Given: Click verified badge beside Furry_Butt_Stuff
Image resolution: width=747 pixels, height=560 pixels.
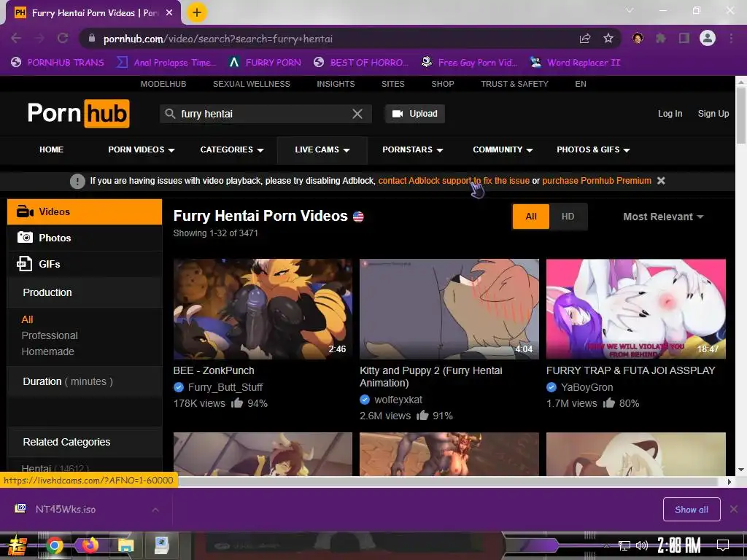Looking at the screenshot, I should 179,387.
